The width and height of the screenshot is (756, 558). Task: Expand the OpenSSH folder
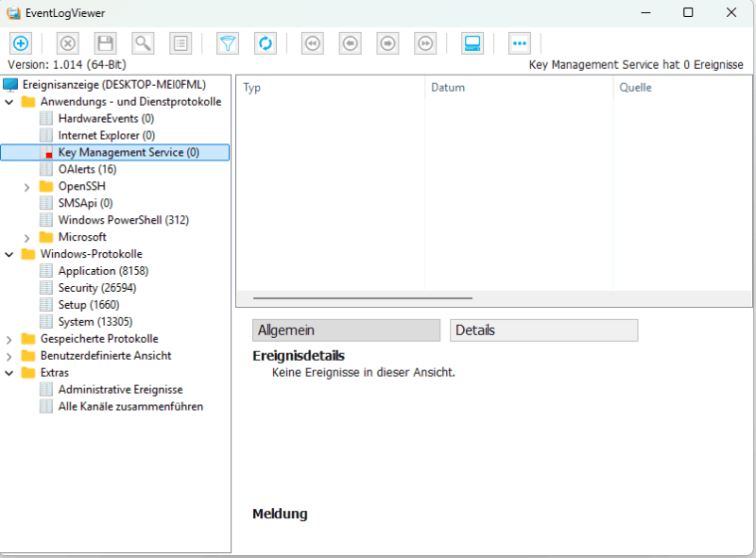(x=26, y=186)
